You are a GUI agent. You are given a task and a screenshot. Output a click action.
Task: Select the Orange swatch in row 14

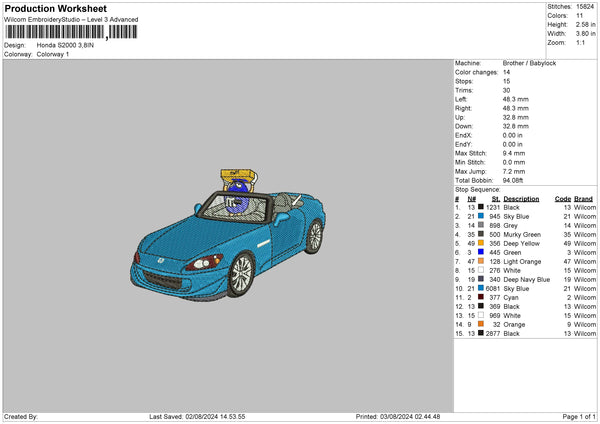click(481, 324)
